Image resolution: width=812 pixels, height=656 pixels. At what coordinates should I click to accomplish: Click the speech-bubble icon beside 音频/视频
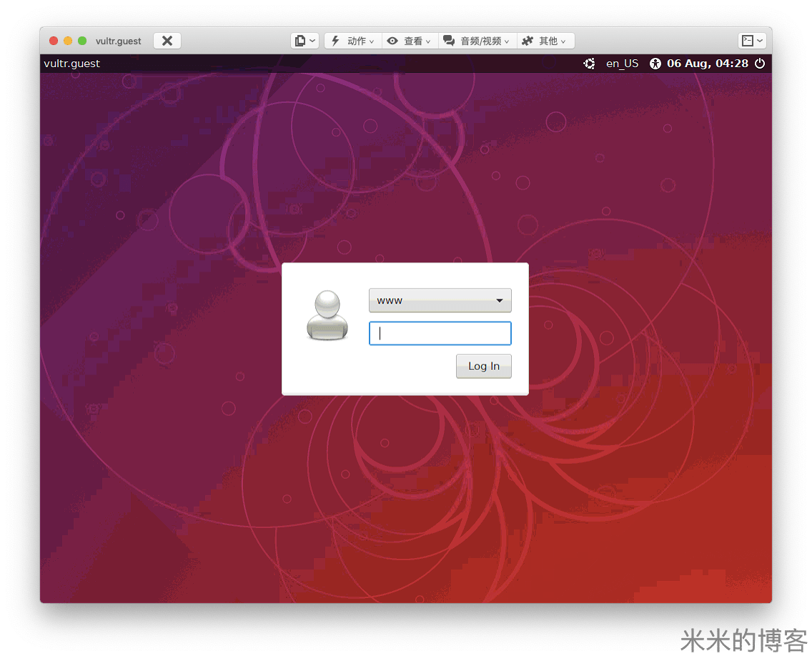(448, 41)
